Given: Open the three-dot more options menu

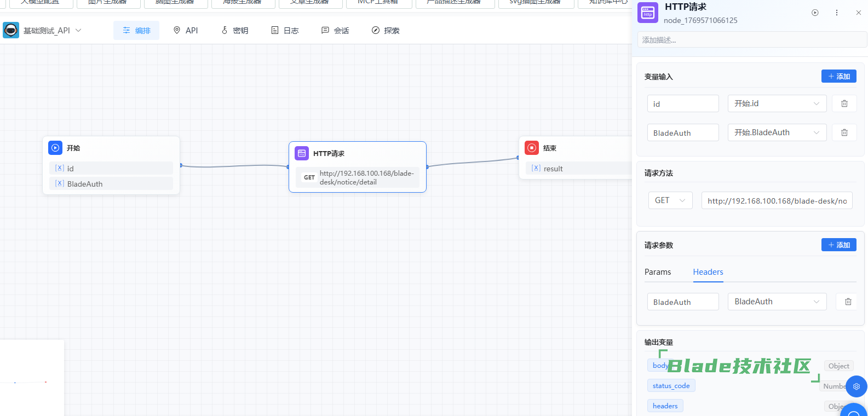Looking at the screenshot, I should [x=836, y=13].
